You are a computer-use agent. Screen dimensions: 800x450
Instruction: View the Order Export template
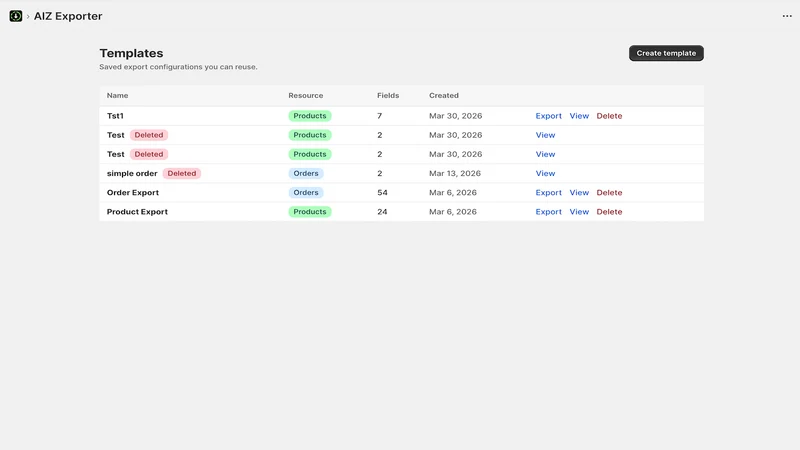579,192
